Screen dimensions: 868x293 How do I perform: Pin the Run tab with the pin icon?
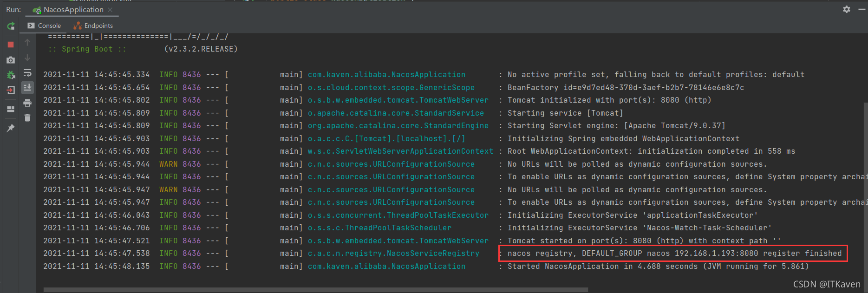coord(11,128)
